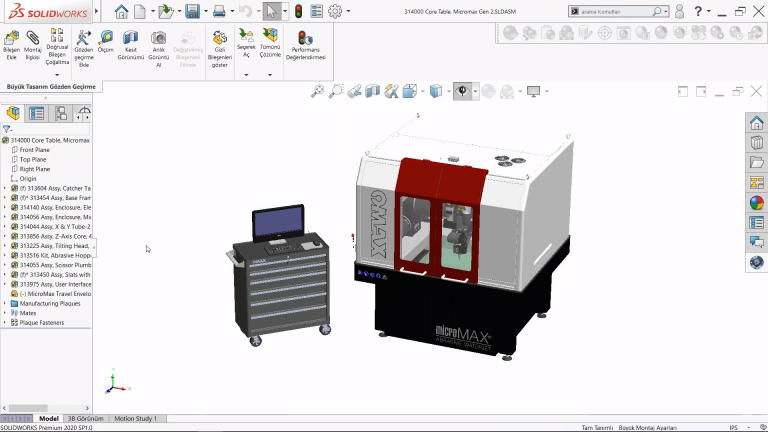Toggle Gizli Bileşenleri göster hidden components
Viewport: 768px width, 432px height.
pyautogui.click(x=220, y=38)
